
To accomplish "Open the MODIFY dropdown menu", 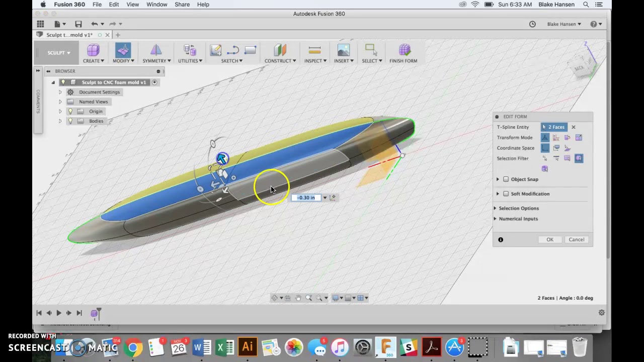I will 123,61.
